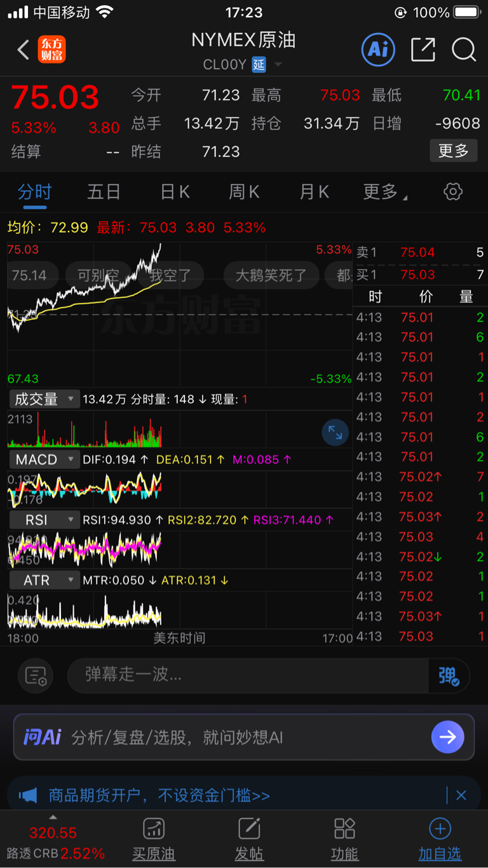Tap danmaku bubble 我空了
488x868 pixels.
tap(170, 275)
